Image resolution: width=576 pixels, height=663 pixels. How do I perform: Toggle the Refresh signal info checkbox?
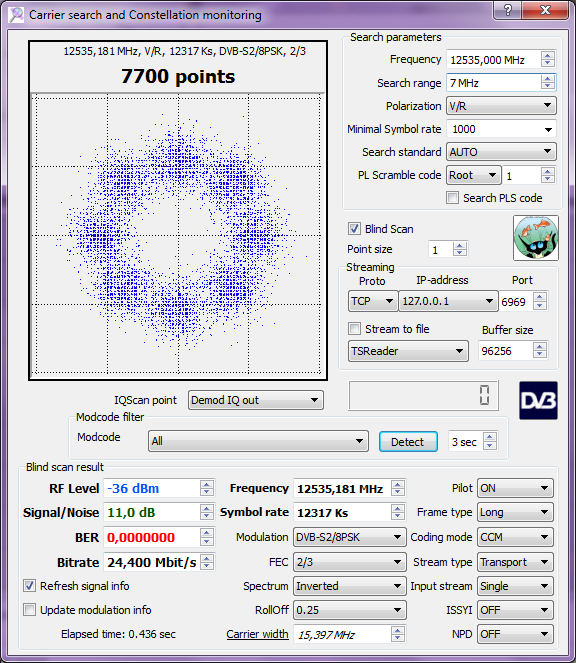click(29, 586)
